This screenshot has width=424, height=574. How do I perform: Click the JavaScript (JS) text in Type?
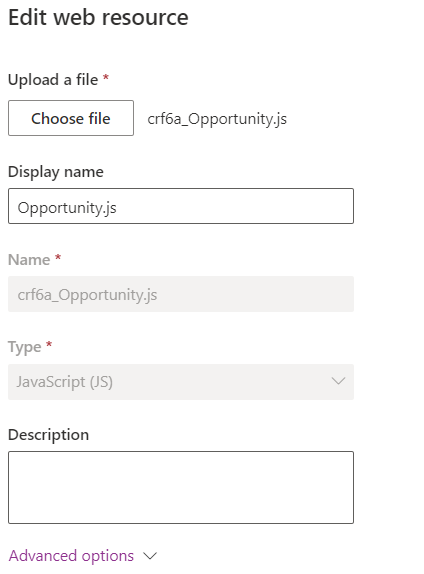[64, 382]
